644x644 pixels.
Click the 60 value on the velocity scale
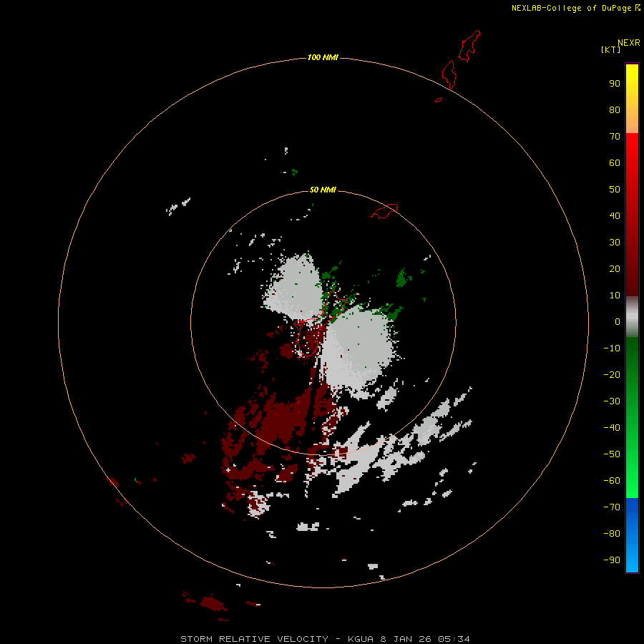coord(615,162)
